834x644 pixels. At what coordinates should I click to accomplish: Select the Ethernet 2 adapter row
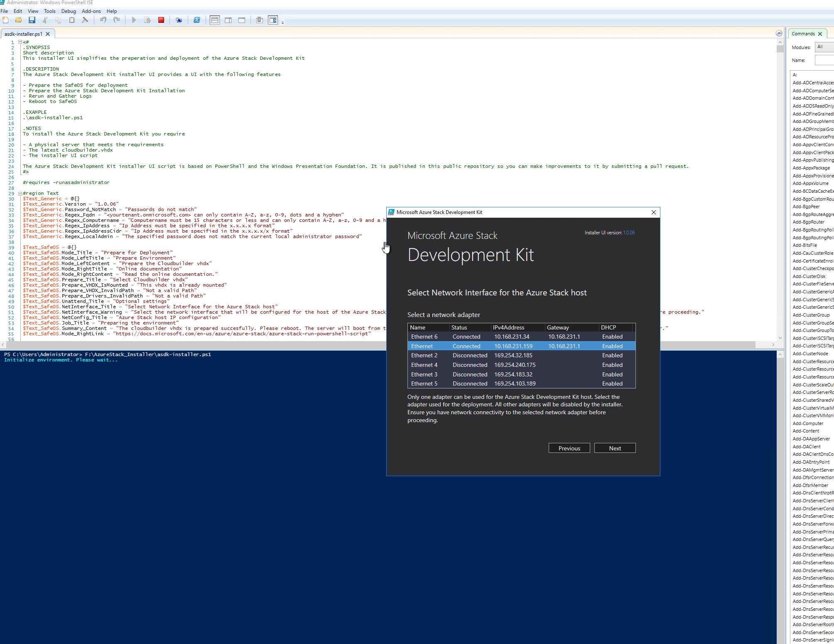pyautogui.click(x=522, y=355)
